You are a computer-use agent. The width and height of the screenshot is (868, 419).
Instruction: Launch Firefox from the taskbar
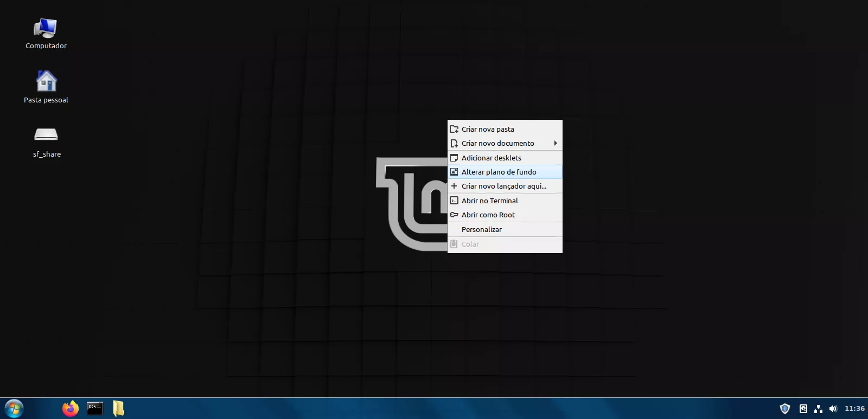(x=70, y=408)
